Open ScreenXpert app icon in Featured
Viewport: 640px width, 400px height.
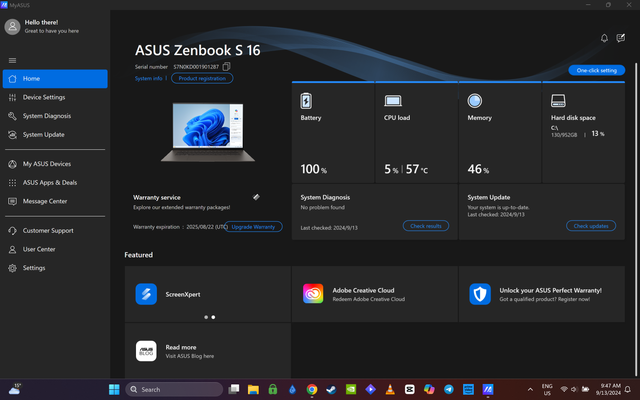coord(146,294)
